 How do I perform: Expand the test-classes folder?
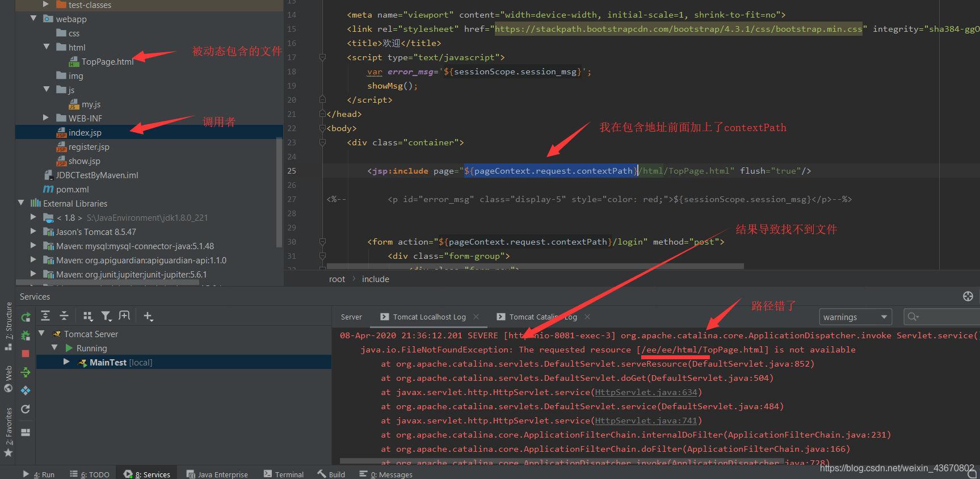coord(47,4)
